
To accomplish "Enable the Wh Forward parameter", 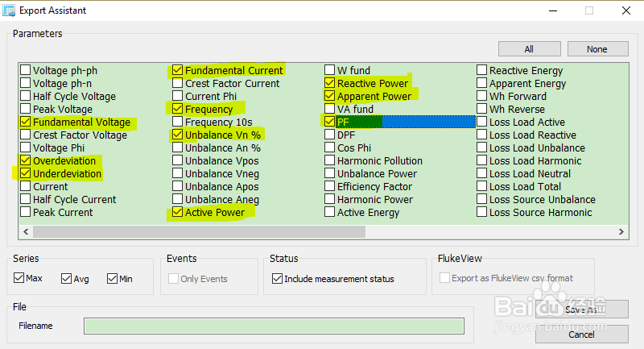I will (482, 97).
